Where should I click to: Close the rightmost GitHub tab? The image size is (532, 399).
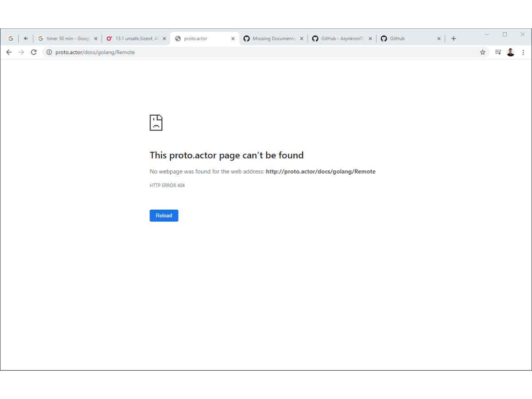[438, 39]
